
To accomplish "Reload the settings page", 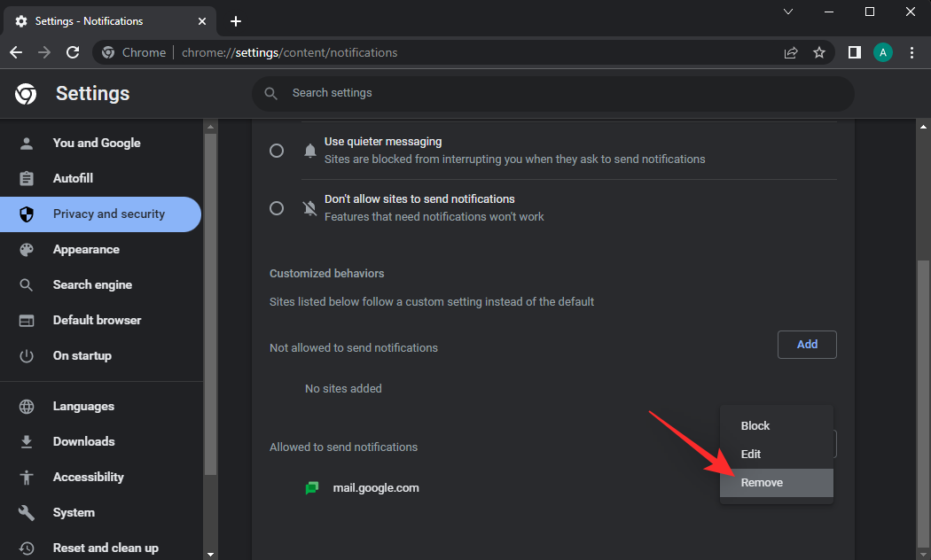I will [x=73, y=52].
